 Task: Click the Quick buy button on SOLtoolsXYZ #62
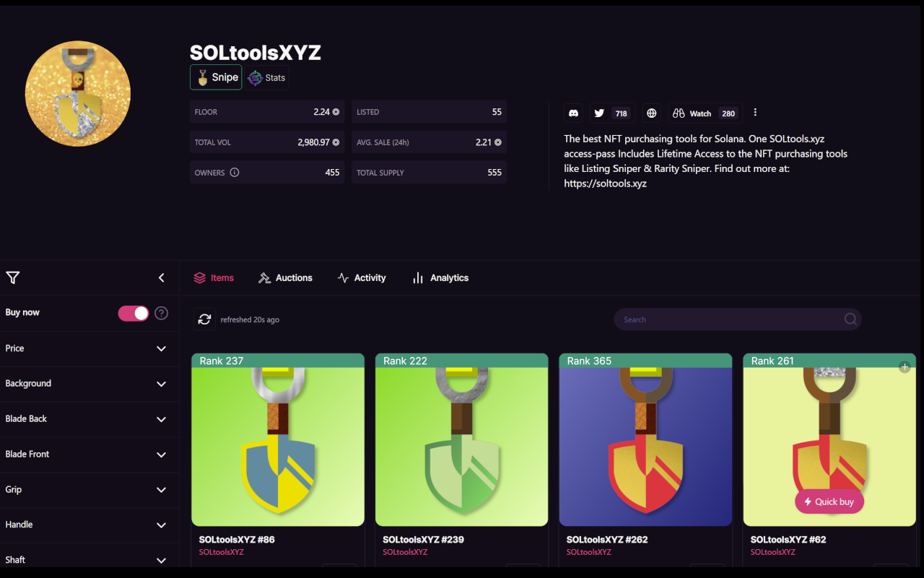coord(829,501)
